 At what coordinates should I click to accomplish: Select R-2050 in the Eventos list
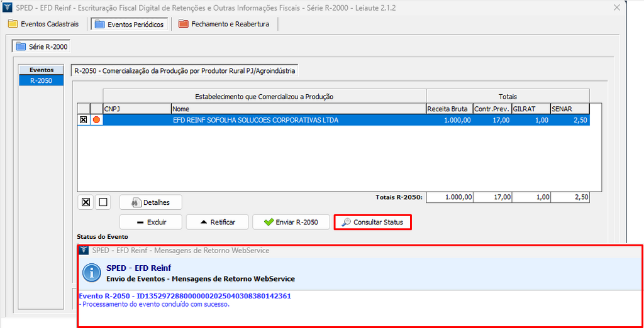(x=41, y=80)
